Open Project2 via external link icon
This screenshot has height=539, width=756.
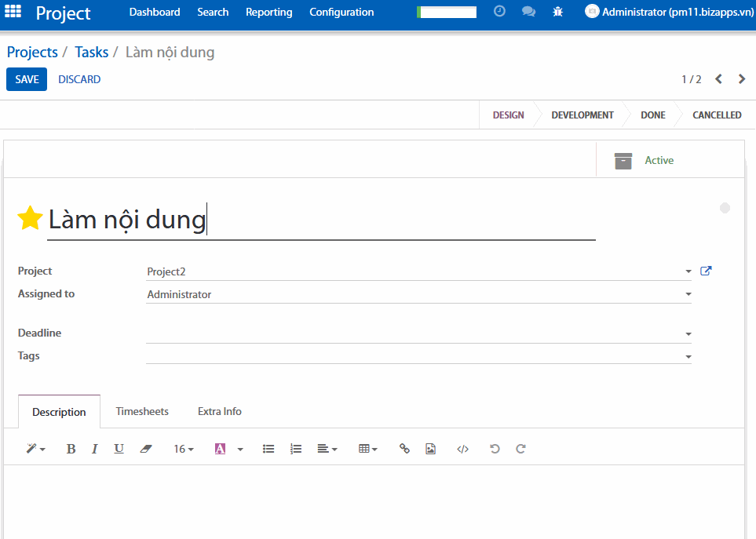(706, 271)
